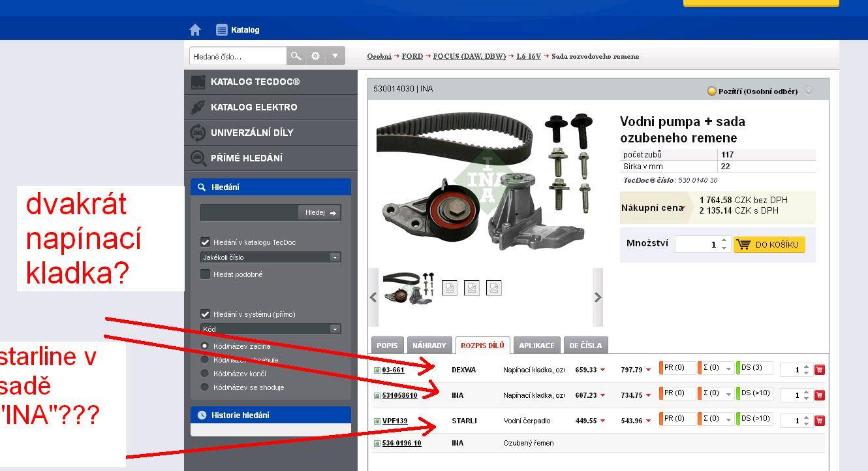Increase the Množství quantity stepper
Image resolution: width=868 pixels, height=471 pixels.
724,241
